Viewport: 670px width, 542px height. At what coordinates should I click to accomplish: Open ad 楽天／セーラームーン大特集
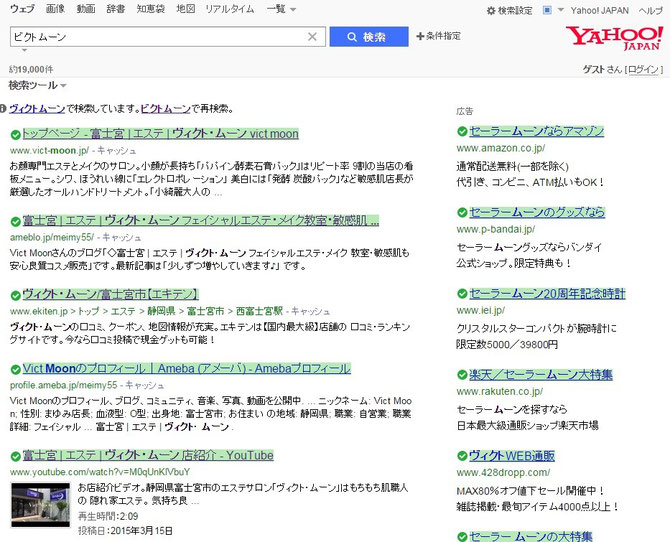[x=541, y=375]
